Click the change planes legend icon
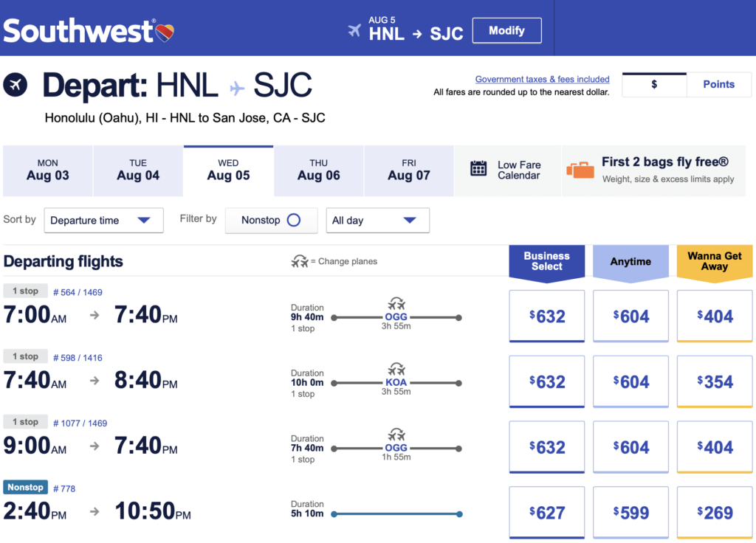The width and height of the screenshot is (756, 543). 300,261
